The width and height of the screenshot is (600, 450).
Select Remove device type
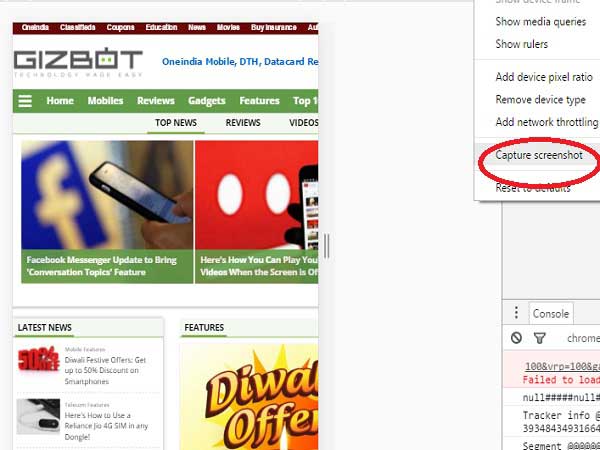coord(540,99)
